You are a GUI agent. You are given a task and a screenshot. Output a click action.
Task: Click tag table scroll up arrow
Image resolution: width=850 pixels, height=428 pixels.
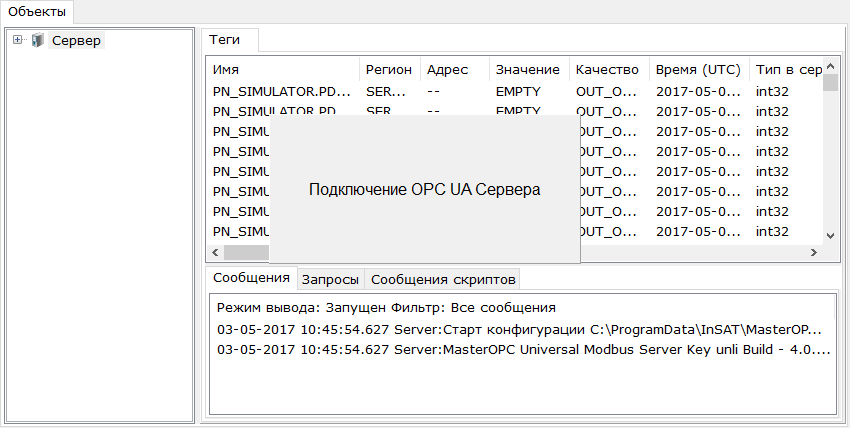point(830,67)
